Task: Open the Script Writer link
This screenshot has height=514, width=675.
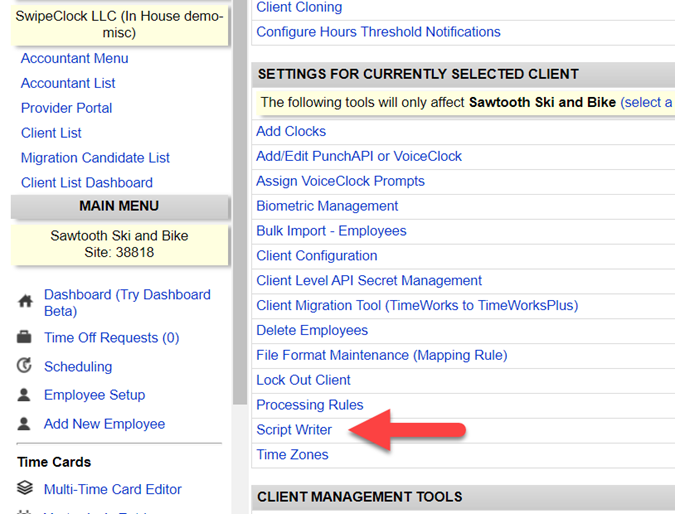Action: pyautogui.click(x=294, y=430)
